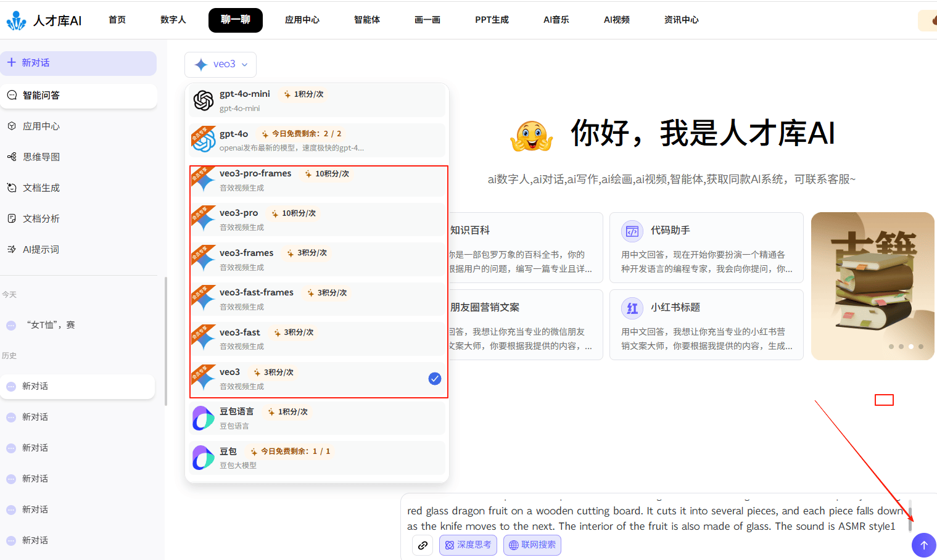Click the first carousel dot indicator
The width and height of the screenshot is (937, 560).
pyautogui.click(x=891, y=347)
